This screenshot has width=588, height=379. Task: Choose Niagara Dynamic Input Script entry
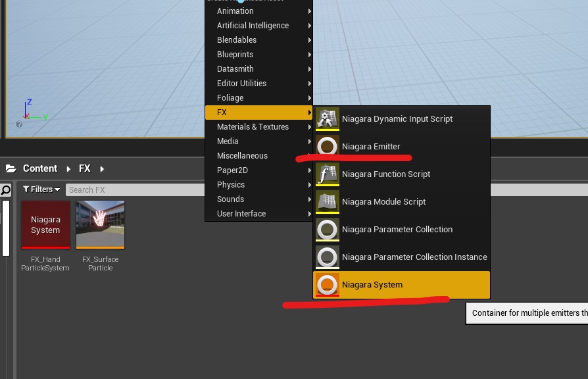[x=402, y=119]
